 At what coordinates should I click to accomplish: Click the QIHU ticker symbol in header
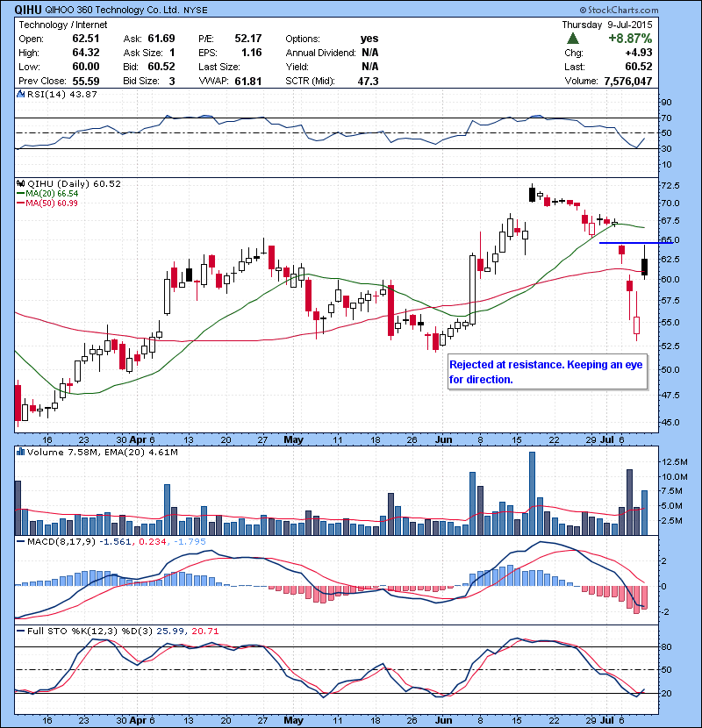[28, 10]
